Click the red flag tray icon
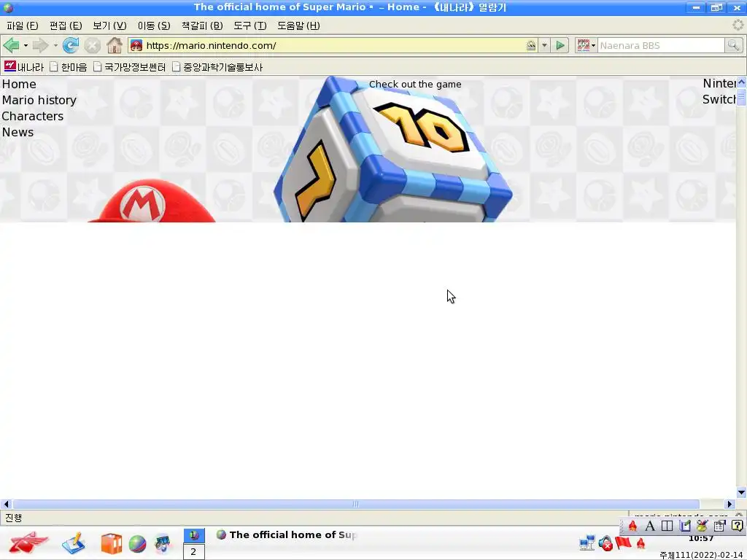Viewport: 747px width, 560px height. coord(623,542)
